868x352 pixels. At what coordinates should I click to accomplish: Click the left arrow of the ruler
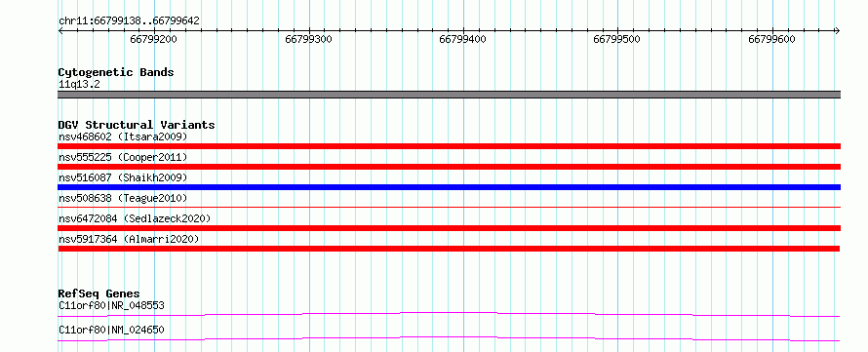(x=60, y=30)
